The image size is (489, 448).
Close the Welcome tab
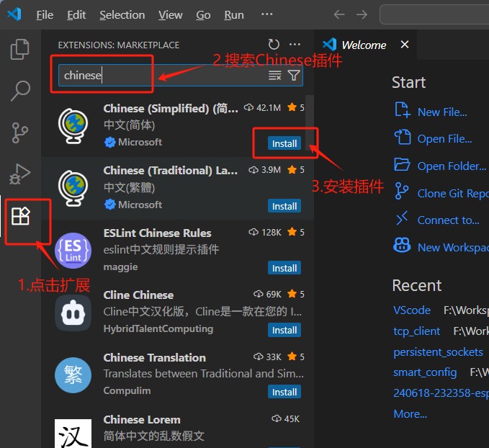[405, 45]
